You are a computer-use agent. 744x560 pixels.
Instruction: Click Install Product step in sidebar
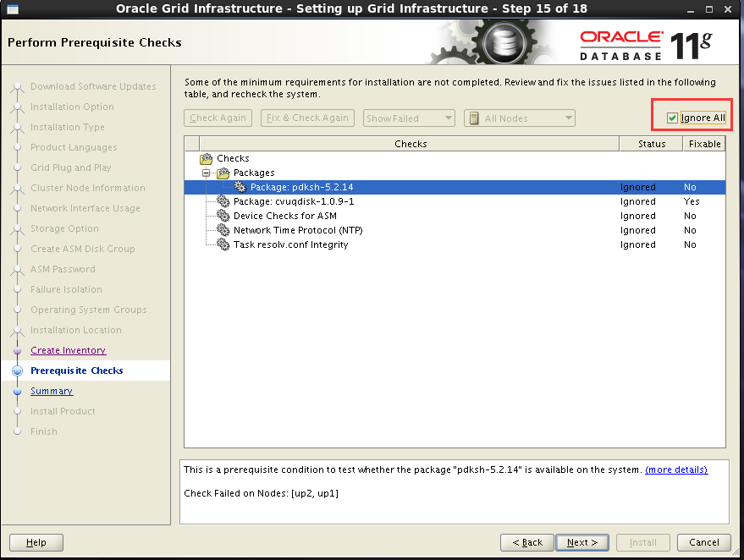pyautogui.click(x=63, y=411)
